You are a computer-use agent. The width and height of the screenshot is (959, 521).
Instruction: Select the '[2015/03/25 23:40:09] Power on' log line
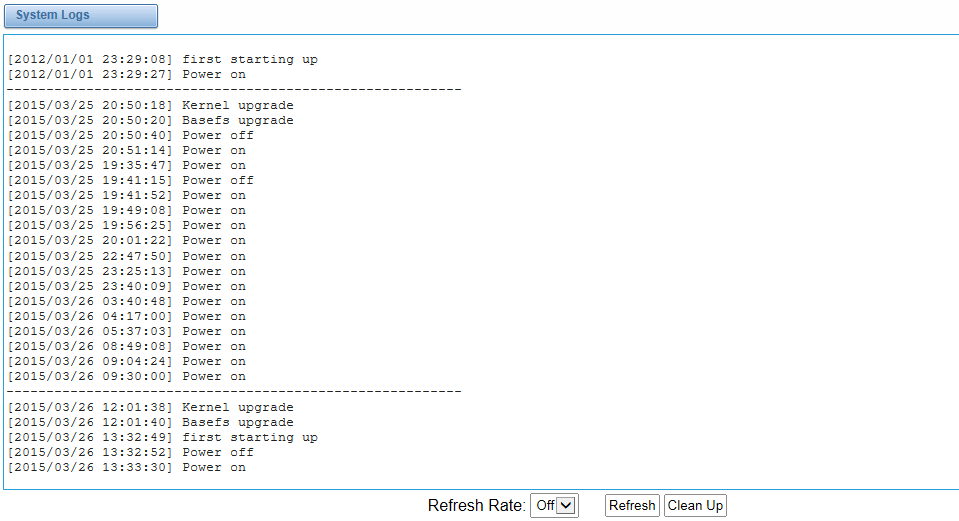point(127,286)
